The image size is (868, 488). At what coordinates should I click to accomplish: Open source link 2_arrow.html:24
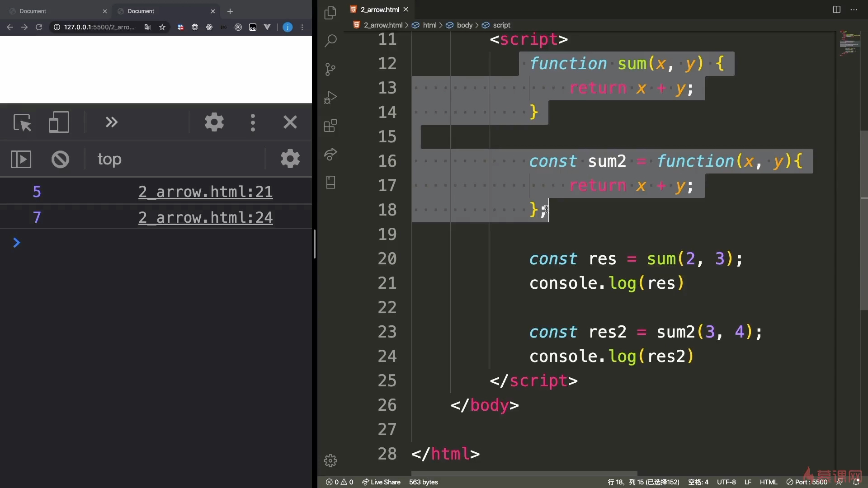point(205,217)
